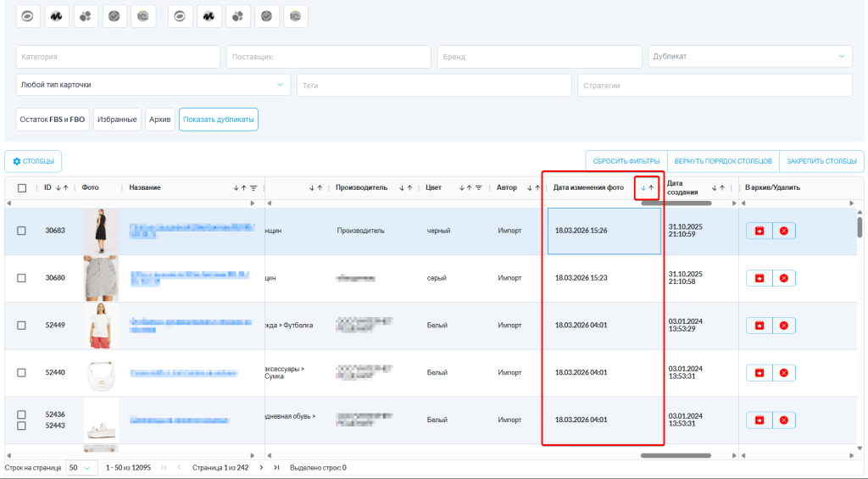Select the Архив filter tab

pos(159,120)
